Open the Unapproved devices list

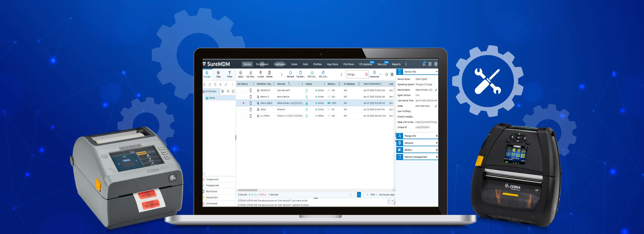click(212, 180)
